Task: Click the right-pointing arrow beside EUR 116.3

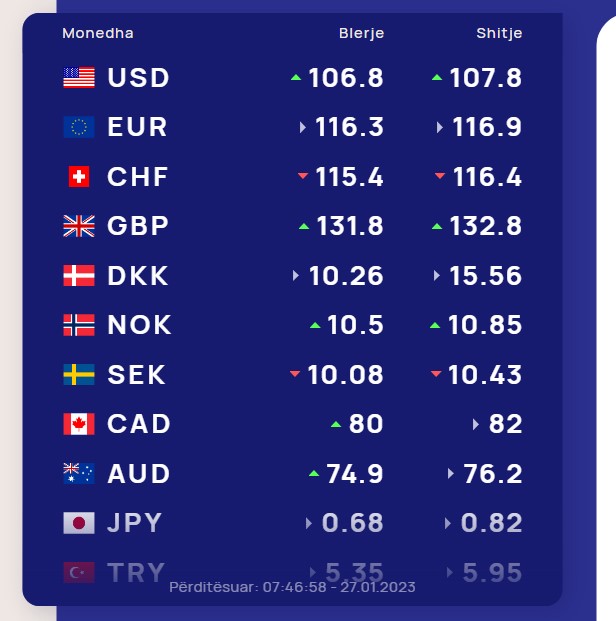Action: point(303,127)
